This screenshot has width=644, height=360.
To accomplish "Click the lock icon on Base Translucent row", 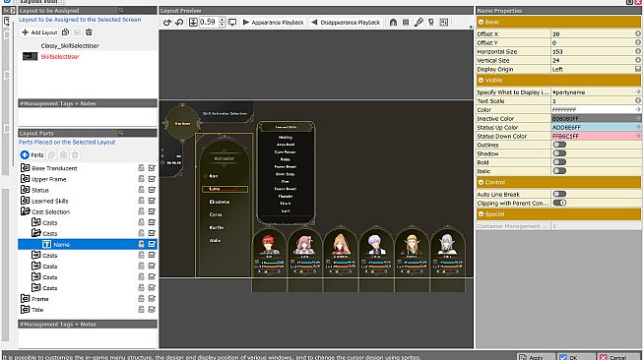I will click(141, 168).
